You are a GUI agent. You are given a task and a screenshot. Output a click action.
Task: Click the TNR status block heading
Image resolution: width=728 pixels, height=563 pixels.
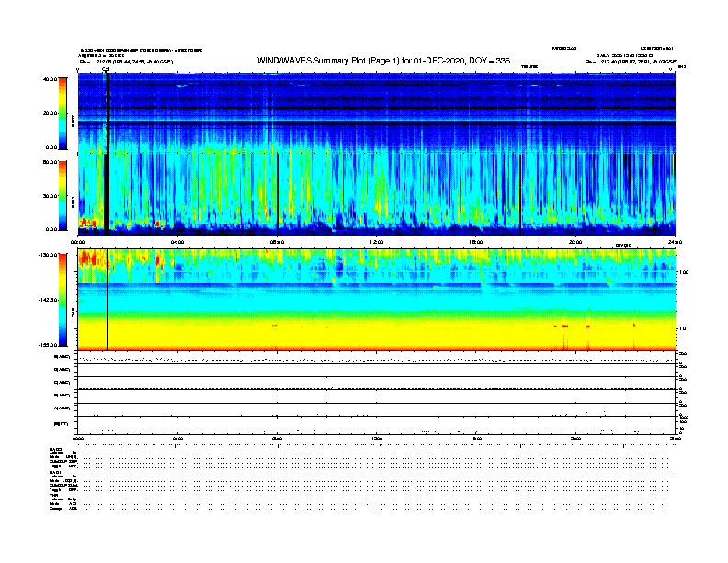tap(53, 495)
